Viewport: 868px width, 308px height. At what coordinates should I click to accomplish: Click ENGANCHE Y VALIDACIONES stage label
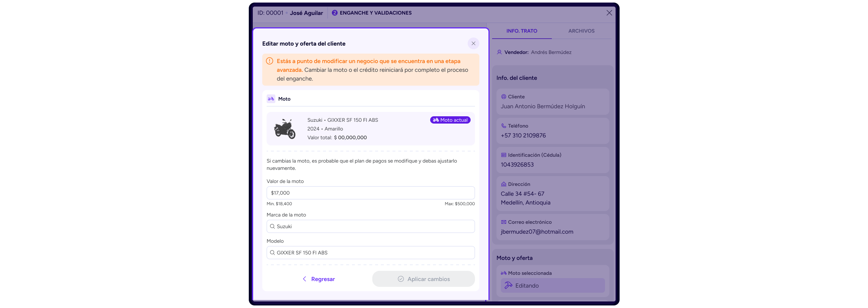click(376, 13)
